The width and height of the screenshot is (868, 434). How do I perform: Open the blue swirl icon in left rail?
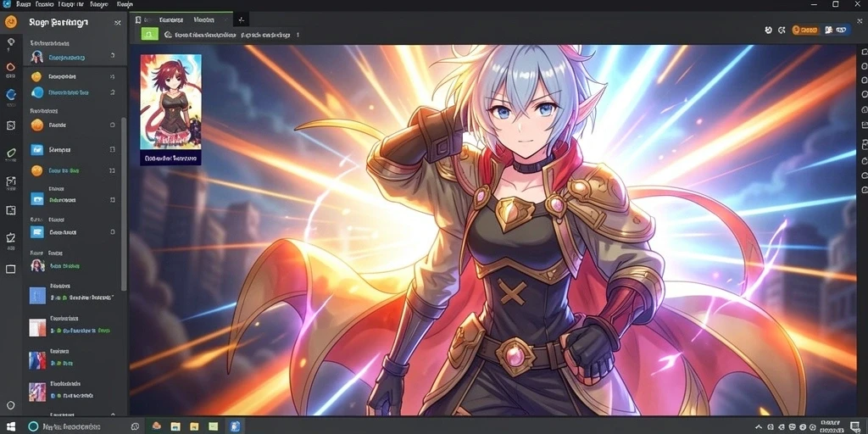tap(10, 94)
